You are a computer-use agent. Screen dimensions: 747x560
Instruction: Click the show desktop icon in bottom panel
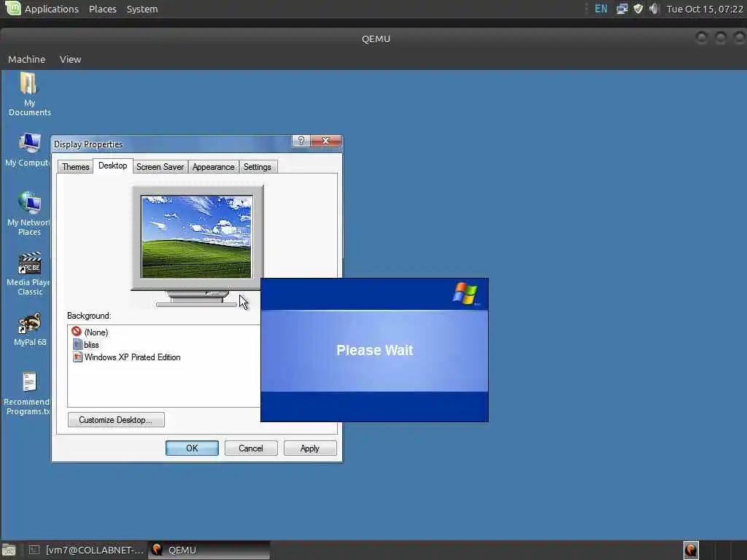click(x=9, y=551)
